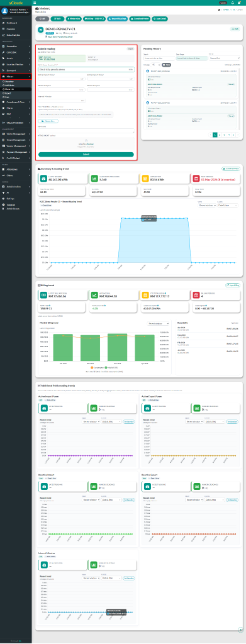Click the latest reading card icon

(43, 178)
